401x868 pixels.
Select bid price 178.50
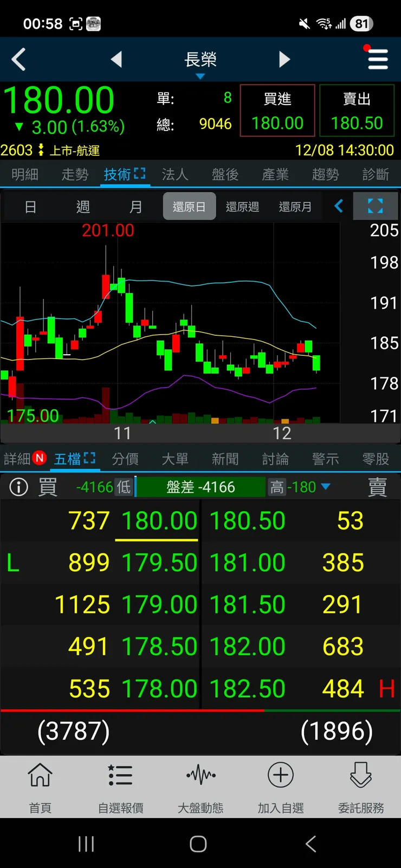(x=159, y=646)
